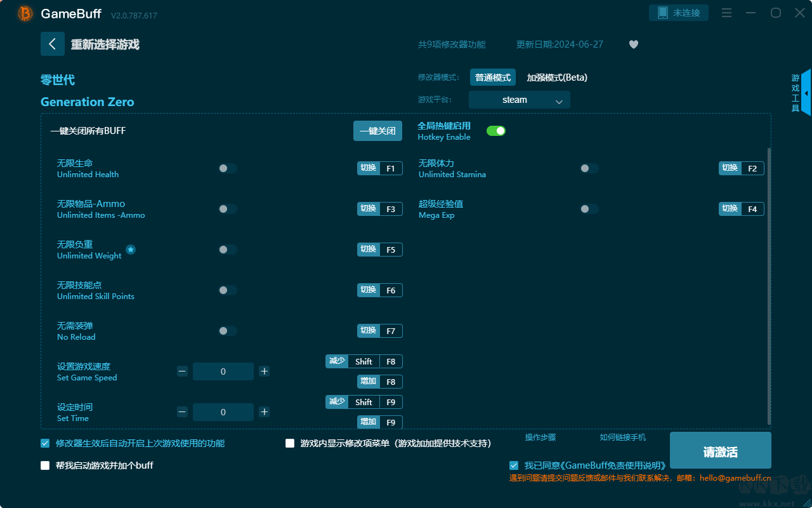Switch to 加强模式(Beta) mode tab
812x508 pixels.
(557, 77)
